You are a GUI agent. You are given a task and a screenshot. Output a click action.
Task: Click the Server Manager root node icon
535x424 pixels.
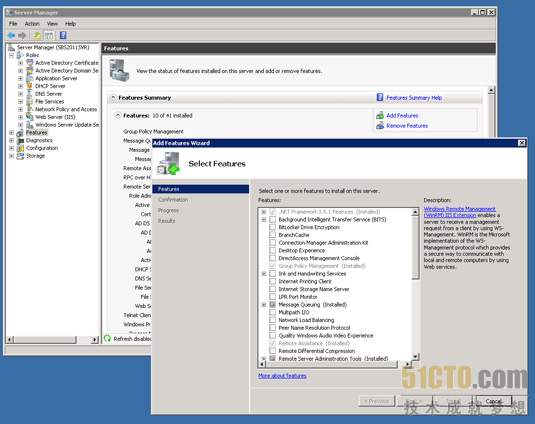pos(12,47)
